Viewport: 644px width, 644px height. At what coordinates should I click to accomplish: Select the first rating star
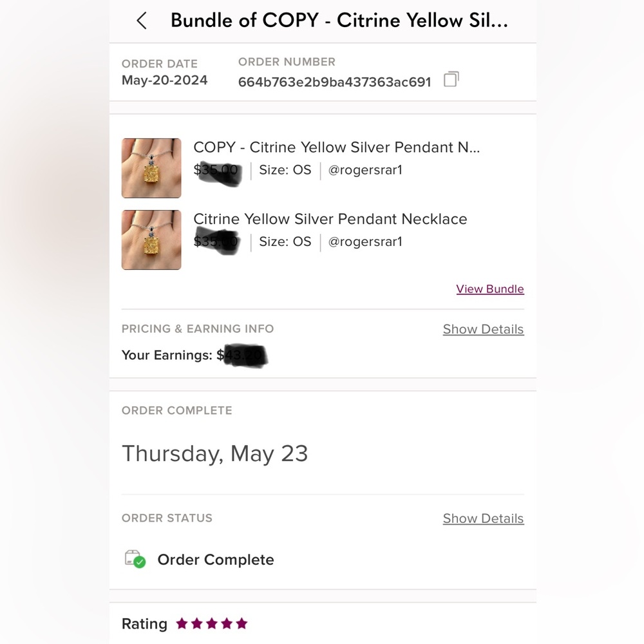[182, 623]
